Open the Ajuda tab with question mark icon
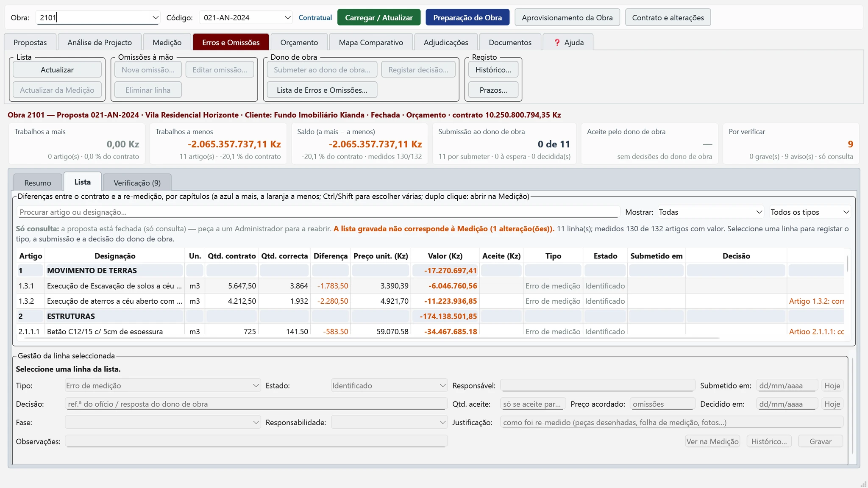Image resolution: width=868 pixels, height=488 pixels. pos(568,42)
